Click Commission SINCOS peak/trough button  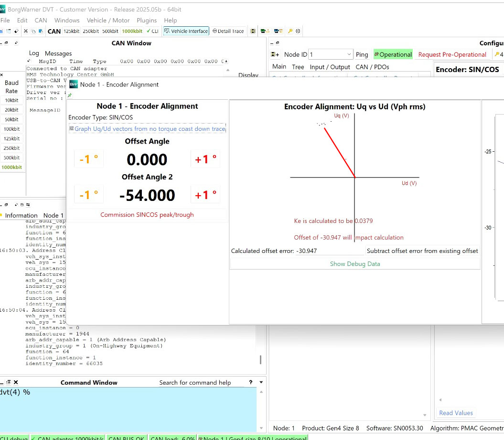click(x=147, y=215)
